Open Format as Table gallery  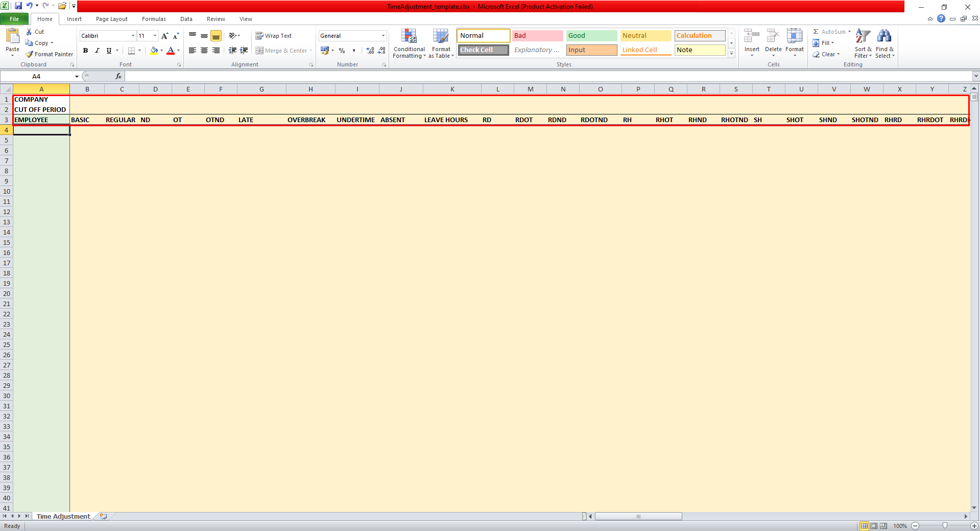[441, 44]
